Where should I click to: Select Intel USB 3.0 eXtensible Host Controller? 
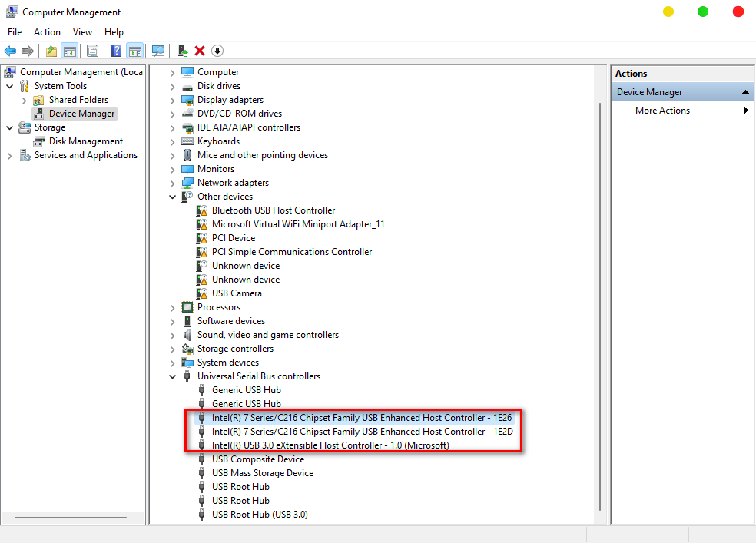[330, 445]
